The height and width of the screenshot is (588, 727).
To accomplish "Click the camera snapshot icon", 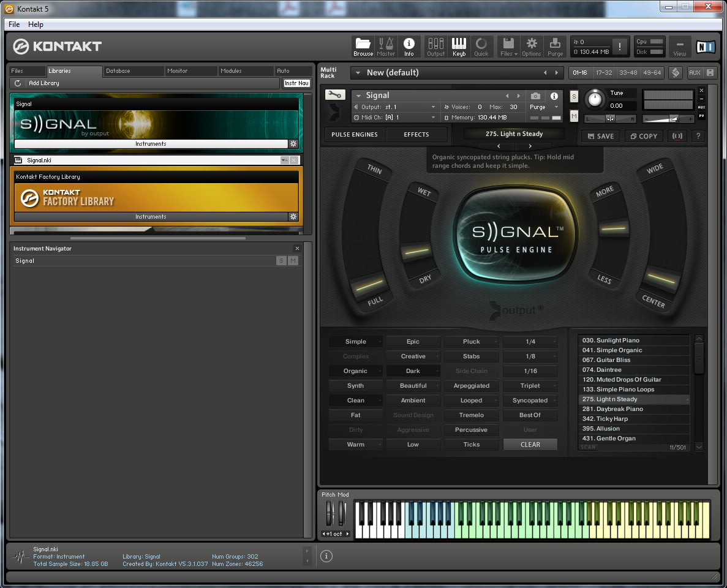I will [536, 96].
